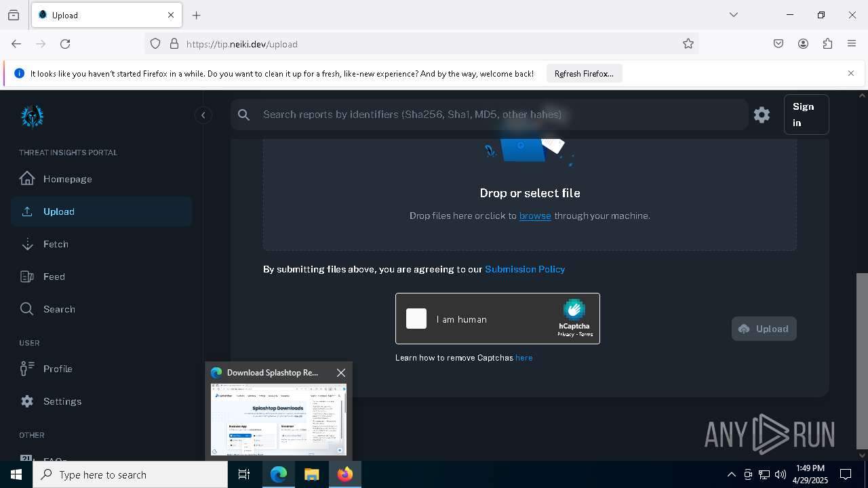Open Settings in the sidebar
This screenshot has height=488, width=868.
pyautogui.click(x=102, y=401)
